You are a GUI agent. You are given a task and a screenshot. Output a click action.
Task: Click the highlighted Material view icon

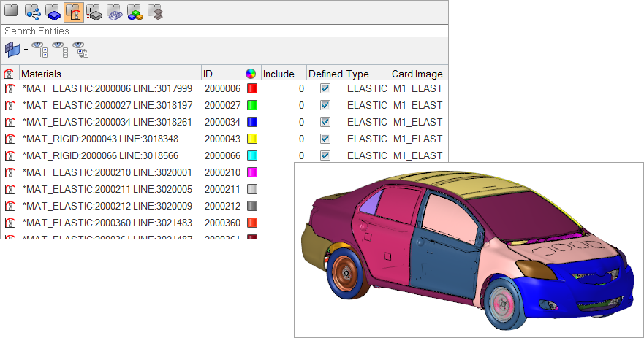73,12
